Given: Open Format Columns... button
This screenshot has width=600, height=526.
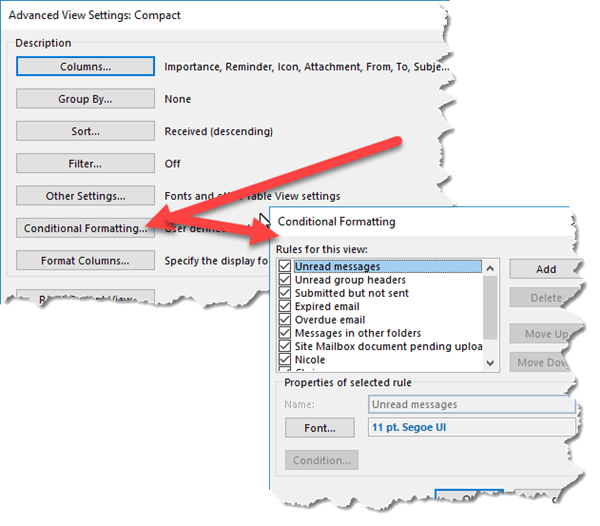Looking at the screenshot, I should coord(85,261).
